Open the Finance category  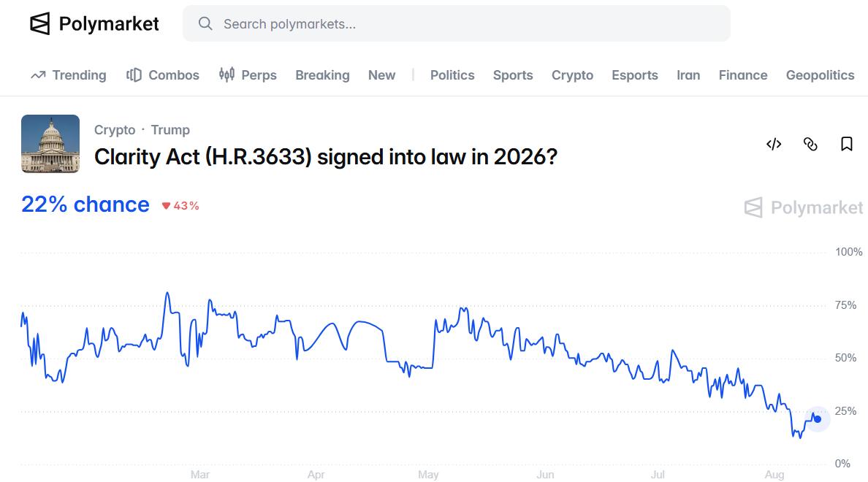(x=743, y=75)
